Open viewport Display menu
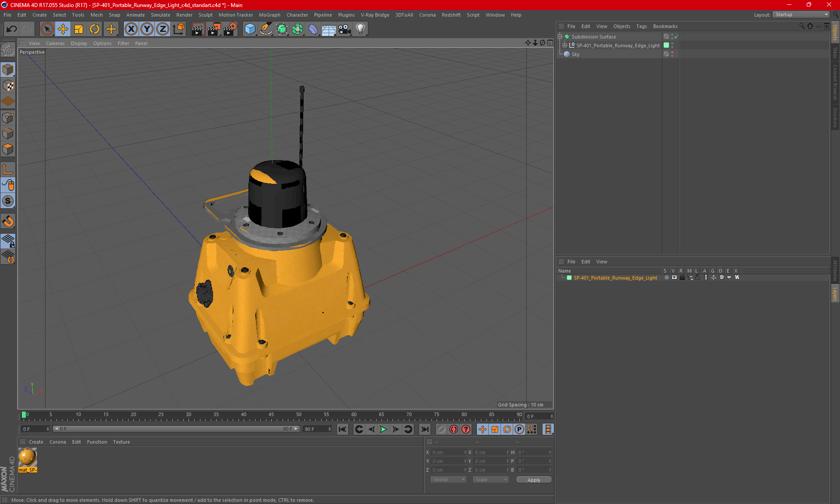The image size is (840, 504). coord(79,43)
